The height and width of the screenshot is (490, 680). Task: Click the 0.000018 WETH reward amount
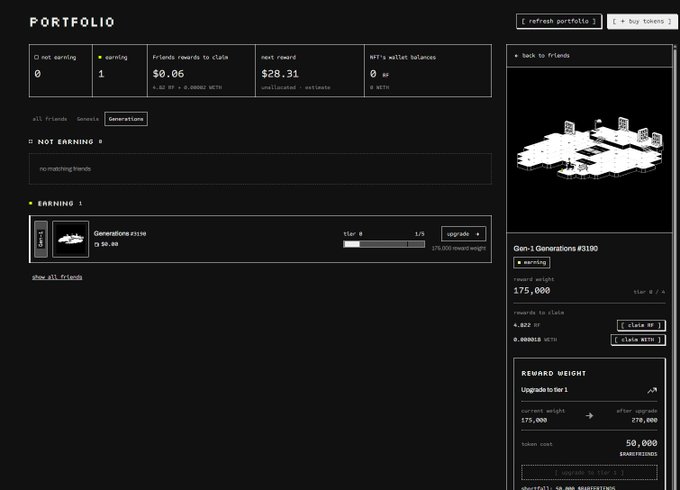click(535, 340)
